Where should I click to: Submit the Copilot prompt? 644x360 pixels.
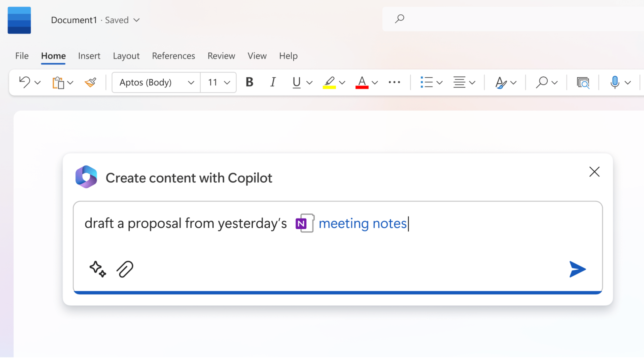pos(577,269)
